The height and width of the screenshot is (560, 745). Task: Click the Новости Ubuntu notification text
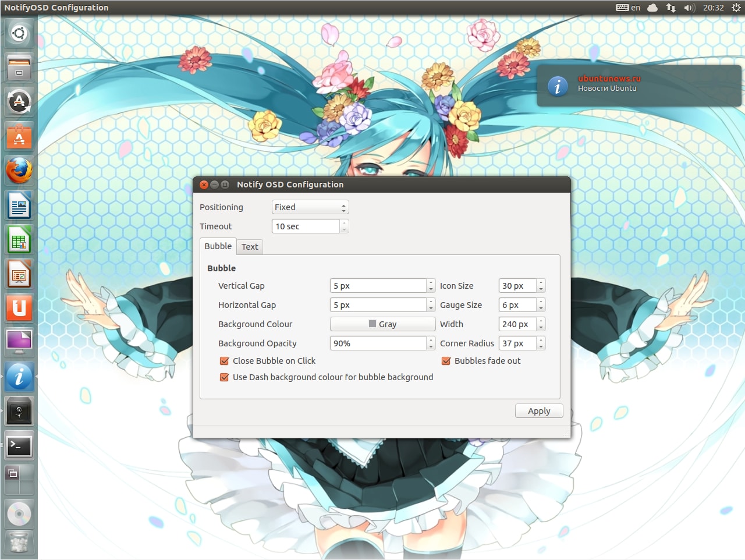[x=607, y=88]
